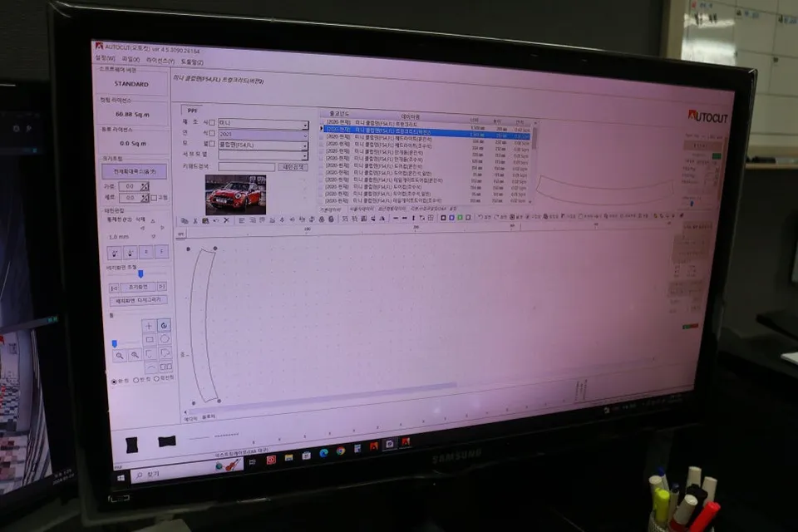798x532 pixels.
Task: Click the next arrow button right of 초기화면
Action: point(161,287)
